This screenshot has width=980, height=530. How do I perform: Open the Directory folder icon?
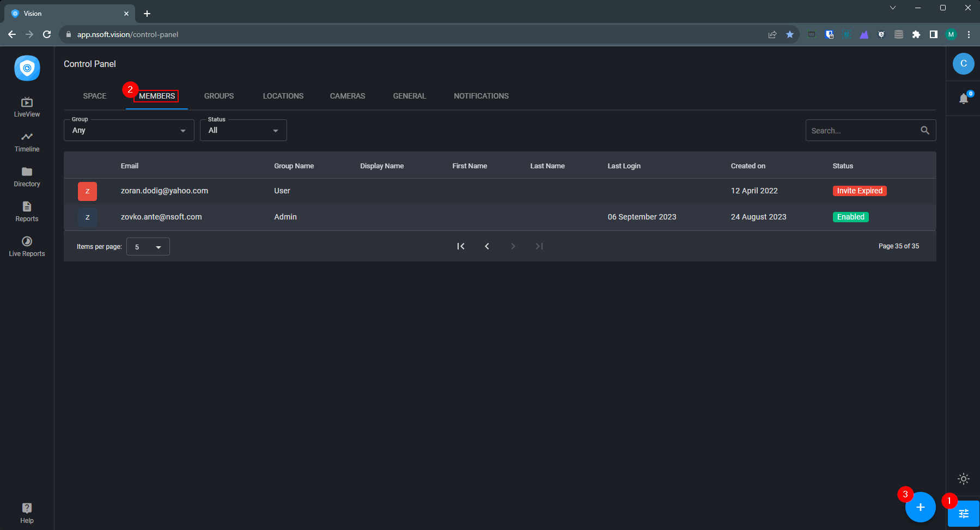27,177
